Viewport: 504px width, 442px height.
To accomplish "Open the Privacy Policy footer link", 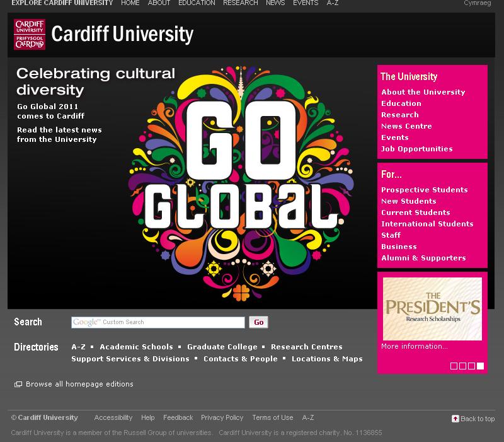I will (x=222, y=417).
